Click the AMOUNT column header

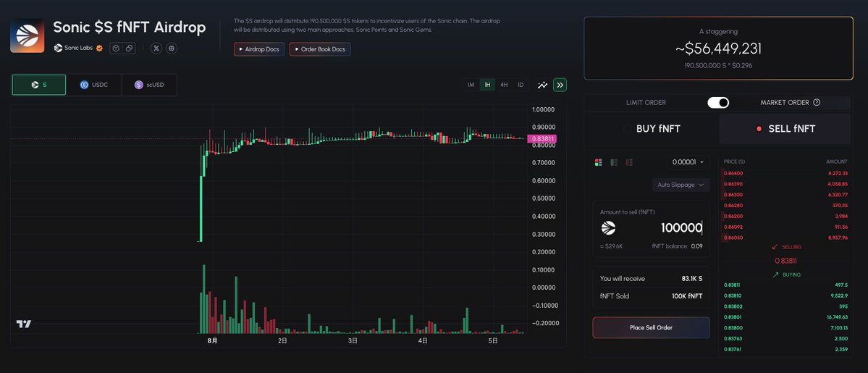point(837,162)
